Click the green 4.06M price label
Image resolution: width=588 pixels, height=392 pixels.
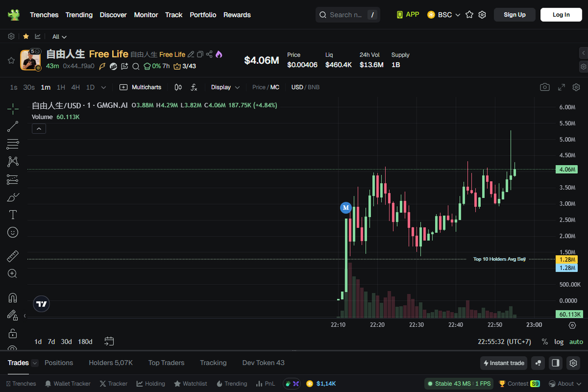point(566,169)
